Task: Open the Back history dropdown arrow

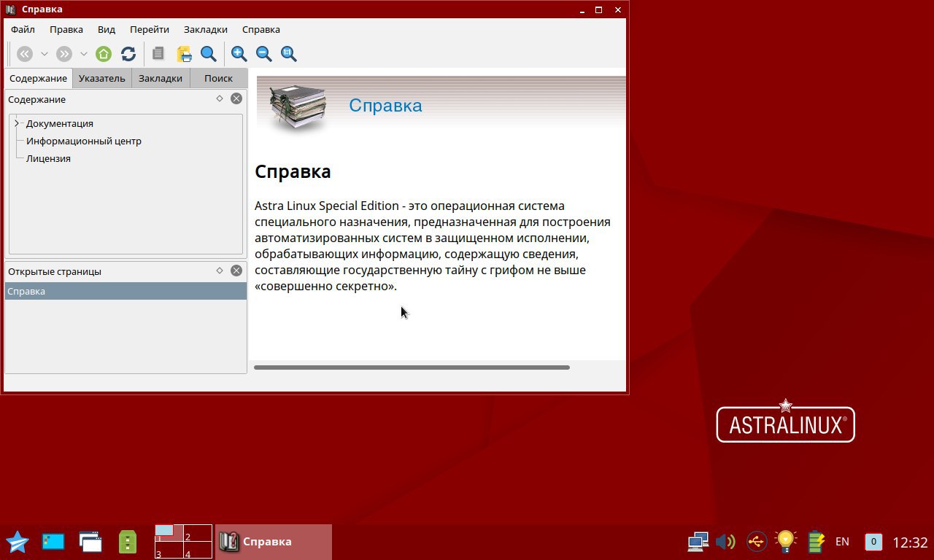Action: tap(45, 54)
